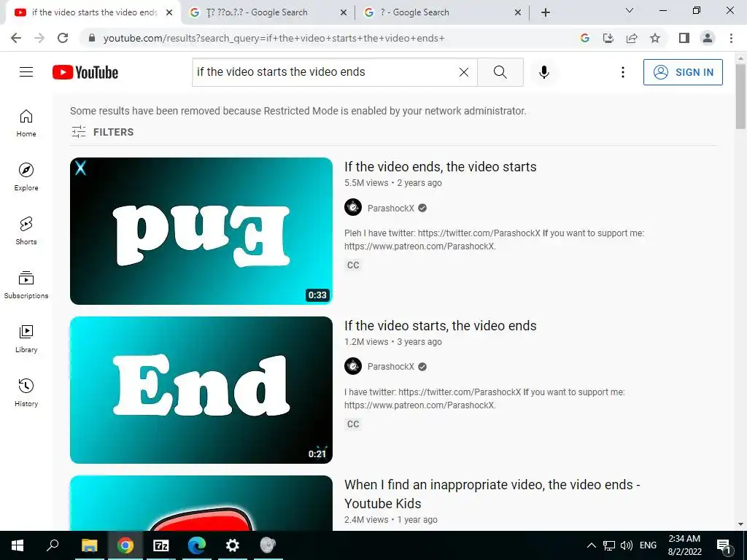Bookmark this page with the star
Image resolution: width=747 pixels, height=560 pixels.
point(655,38)
